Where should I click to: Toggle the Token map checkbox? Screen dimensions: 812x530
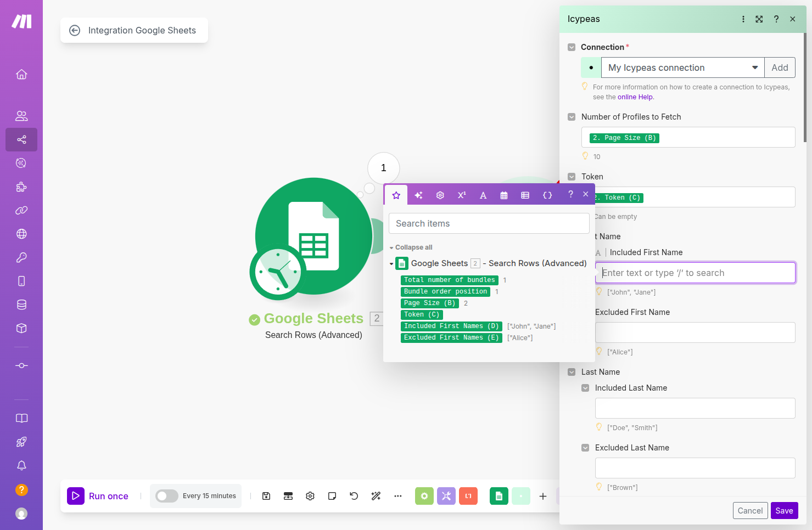(x=572, y=177)
